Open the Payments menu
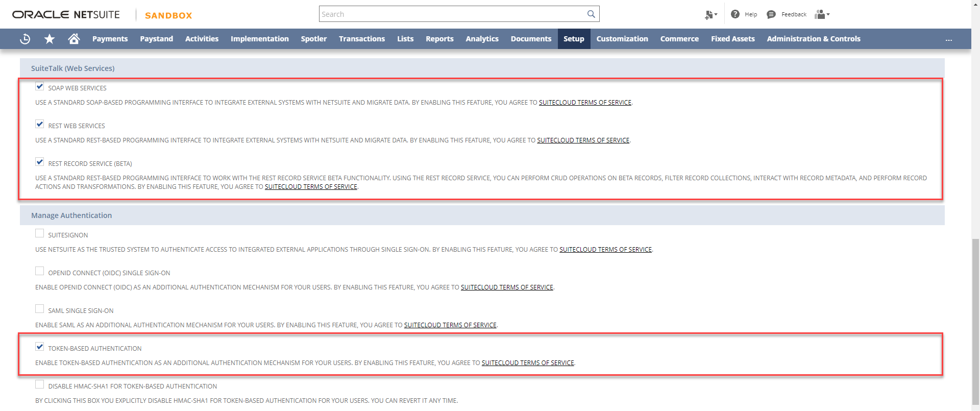This screenshot has height=411, width=980. pyautogui.click(x=110, y=39)
